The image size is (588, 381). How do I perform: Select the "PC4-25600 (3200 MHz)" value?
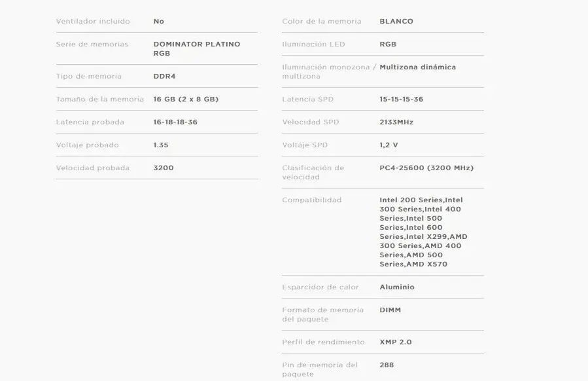[426, 168]
